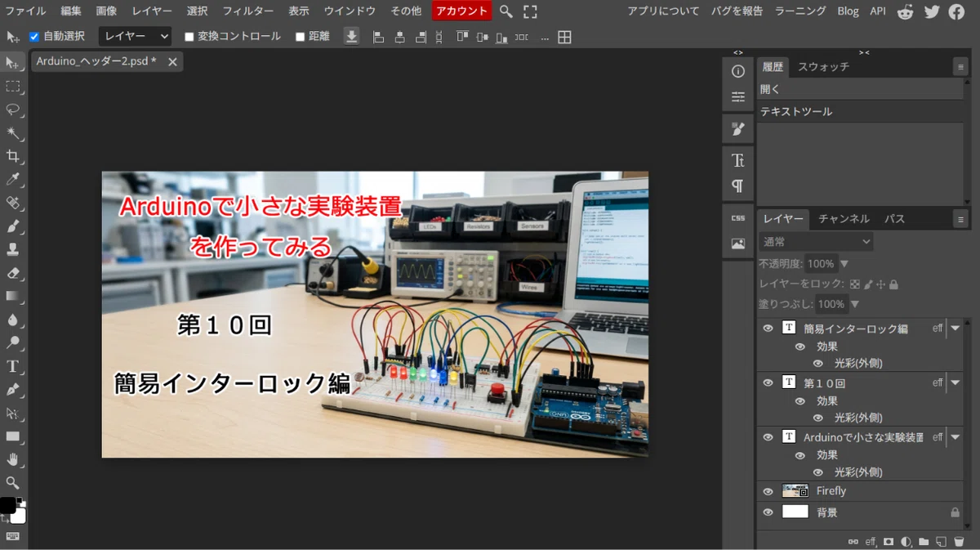Select the Eraser tool

[13, 273]
